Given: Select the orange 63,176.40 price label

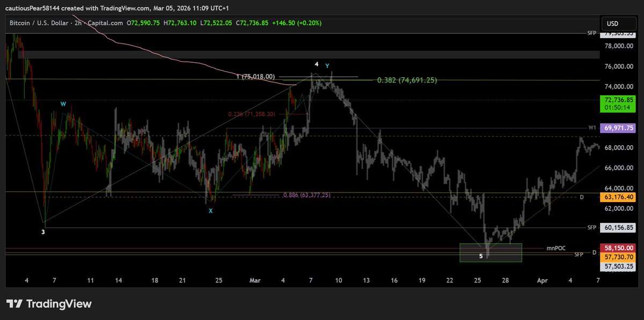Looking at the screenshot, I should coord(619,197).
